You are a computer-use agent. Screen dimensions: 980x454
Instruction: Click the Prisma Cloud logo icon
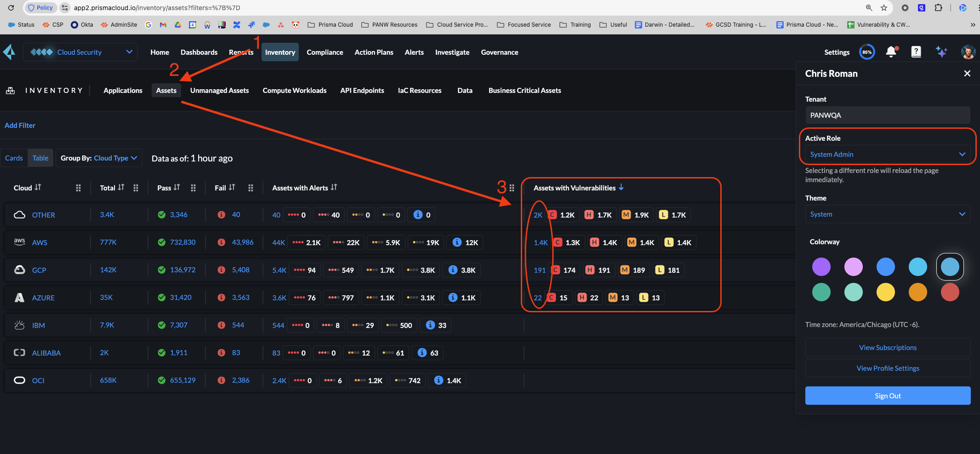click(9, 52)
